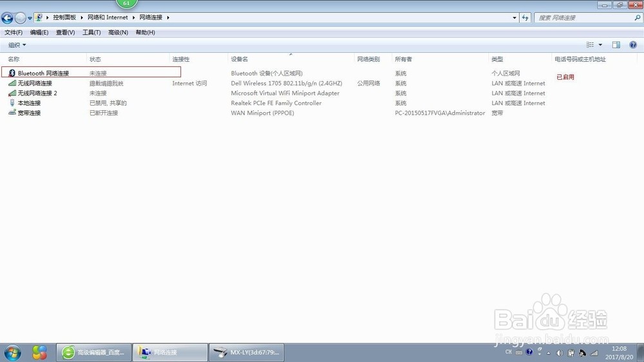Expand the arrow after 网络和 Internet in the breadcrumb
This screenshot has width=644, height=362.
tap(133, 17)
